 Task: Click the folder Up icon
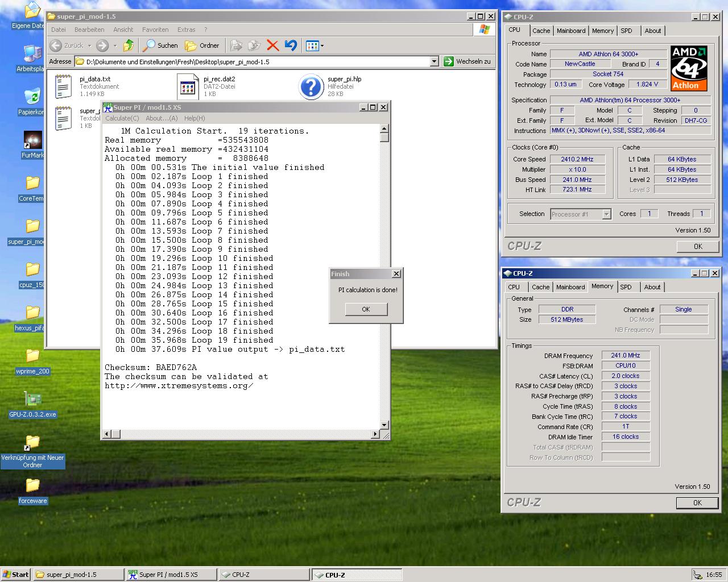coord(129,45)
